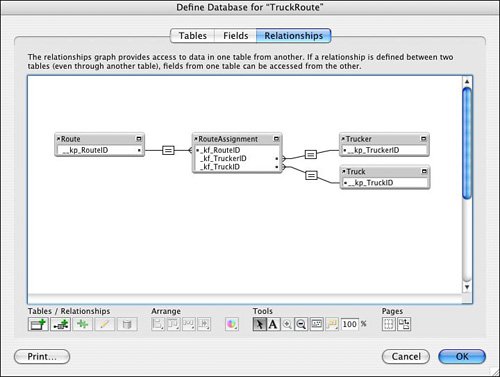Select the zoom out magnifier tool
This screenshot has width=500, height=377.
(x=301, y=324)
